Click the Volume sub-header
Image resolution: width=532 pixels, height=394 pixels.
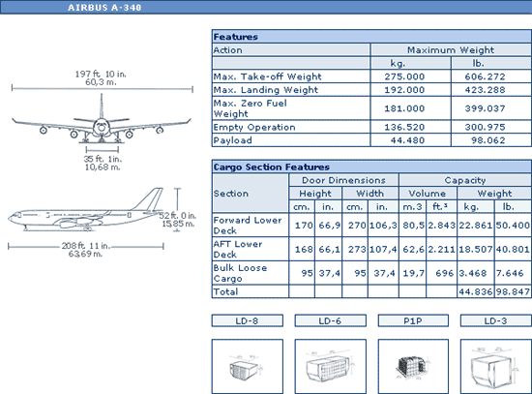pos(428,194)
